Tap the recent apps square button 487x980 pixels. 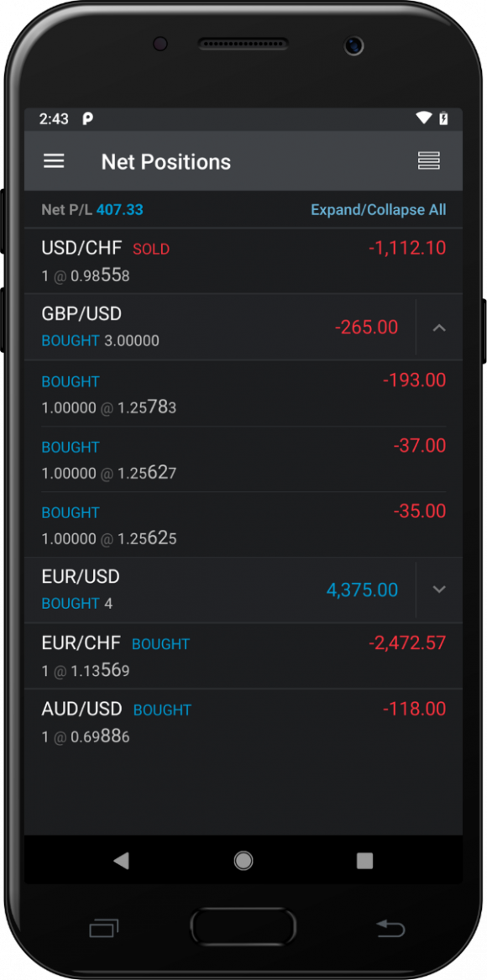(x=364, y=860)
